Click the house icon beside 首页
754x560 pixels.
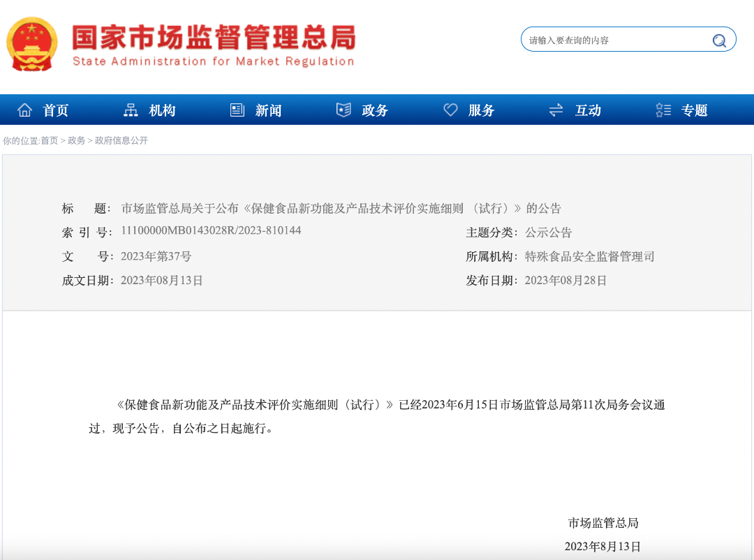(x=25, y=110)
